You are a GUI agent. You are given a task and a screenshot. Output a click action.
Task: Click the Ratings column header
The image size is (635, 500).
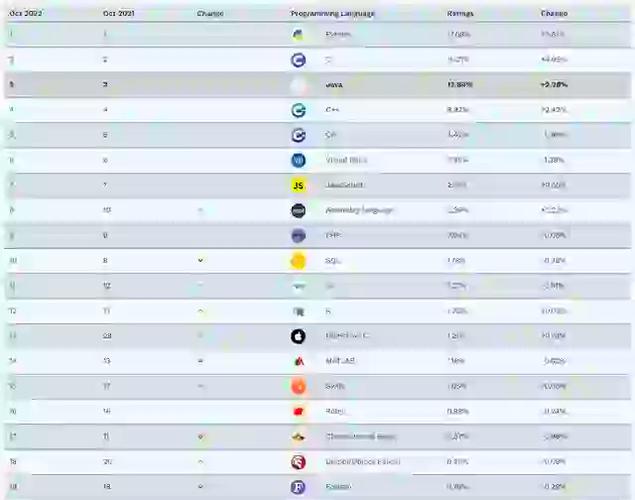click(x=460, y=14)
